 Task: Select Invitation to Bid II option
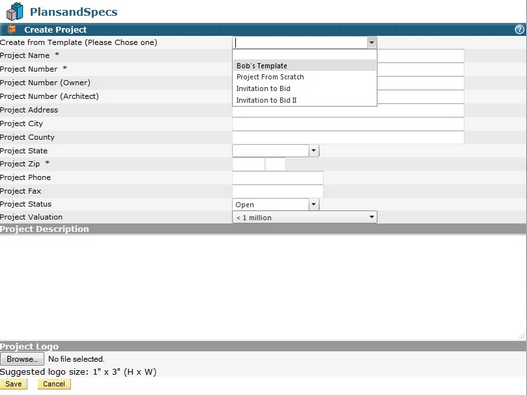click(304, 100)
